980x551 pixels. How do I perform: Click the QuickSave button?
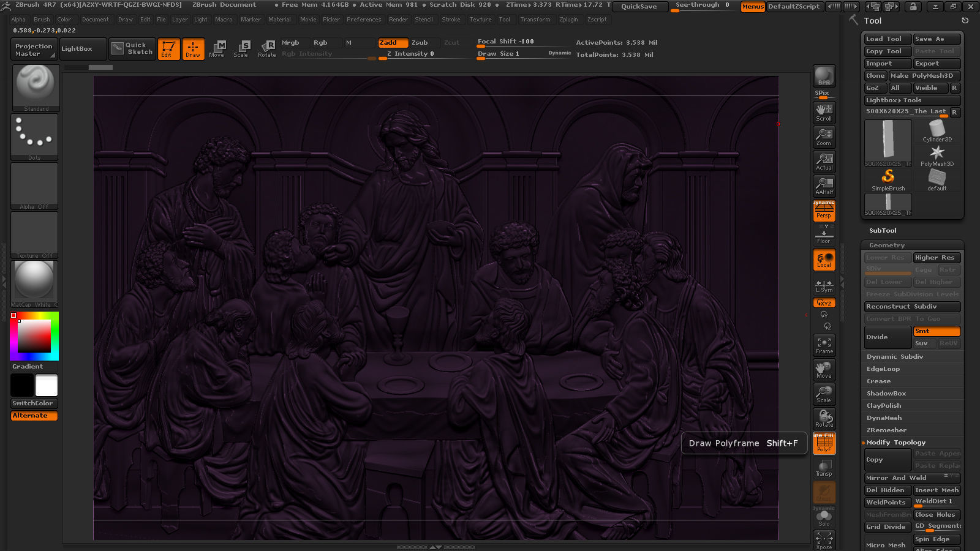[x=639, y=6]
